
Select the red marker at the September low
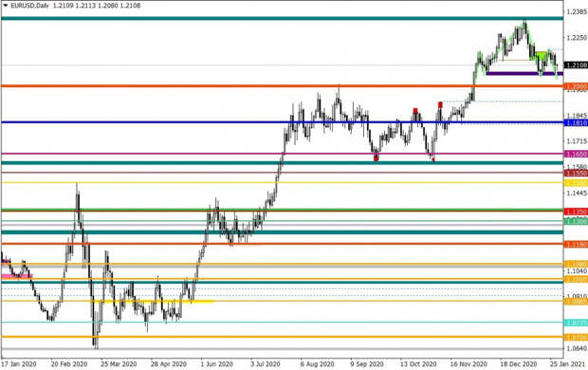point(377,158)
